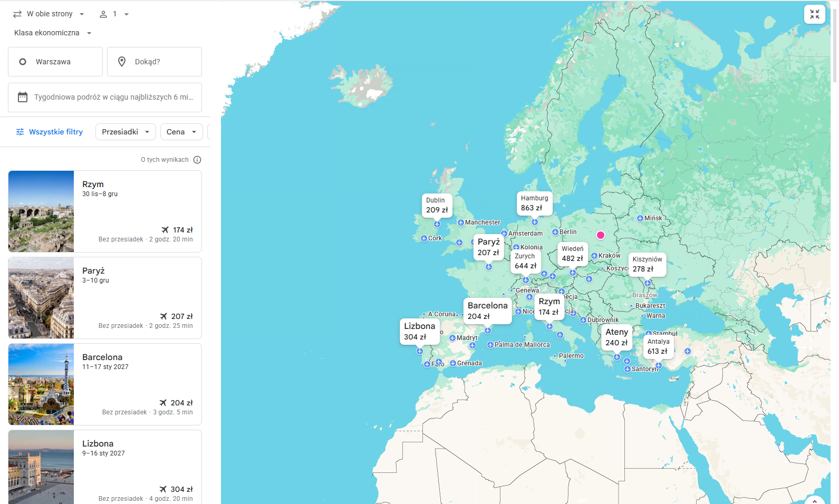839x504 pixels.
Task: Click the Kraków airport marker icon
Action: 594,256
